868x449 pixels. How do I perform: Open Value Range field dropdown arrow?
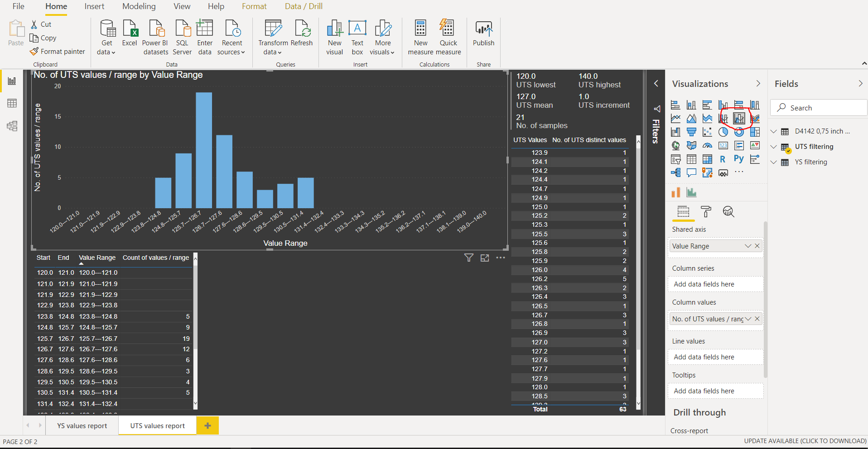[748, 246]
